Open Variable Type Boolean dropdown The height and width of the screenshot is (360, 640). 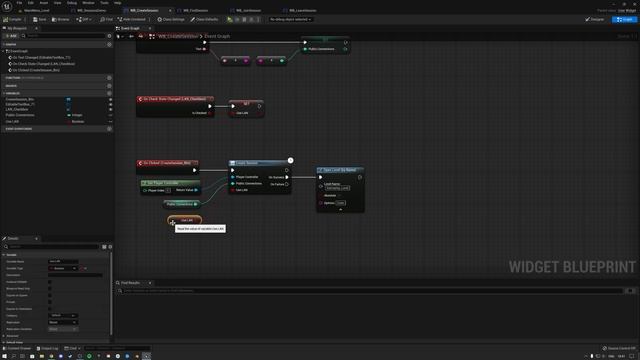pos(63,268)
